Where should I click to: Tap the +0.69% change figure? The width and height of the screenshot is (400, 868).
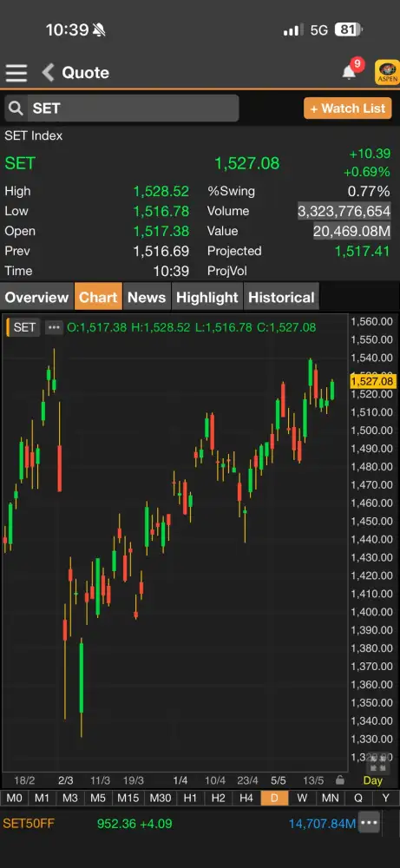(x=367, y=172)
